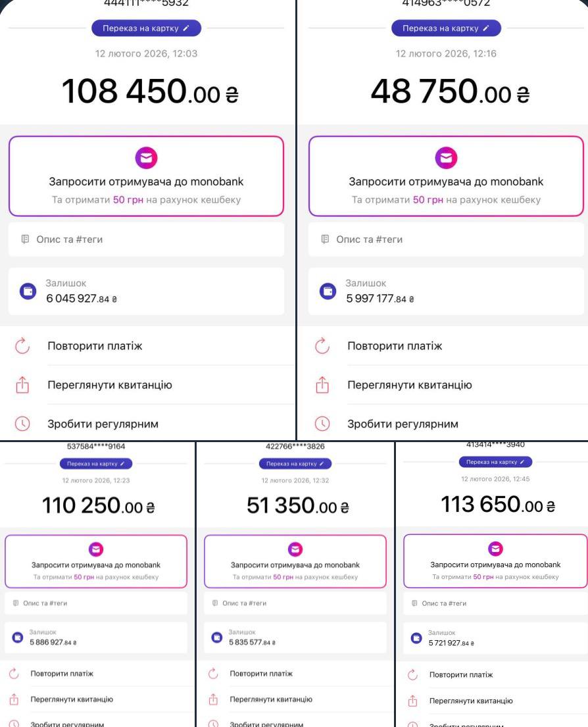Click pencil edit icon on 12:03 transfer category
588x727 pixels.
pyautogui.click(x=187, y=28)
